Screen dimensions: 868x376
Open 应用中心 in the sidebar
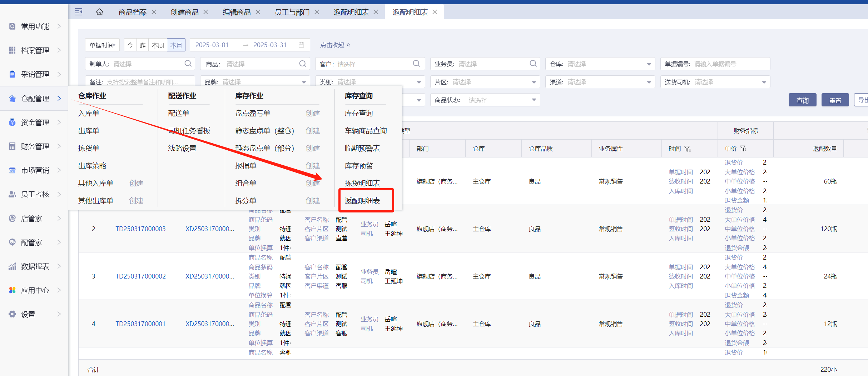tap(35, 290)
